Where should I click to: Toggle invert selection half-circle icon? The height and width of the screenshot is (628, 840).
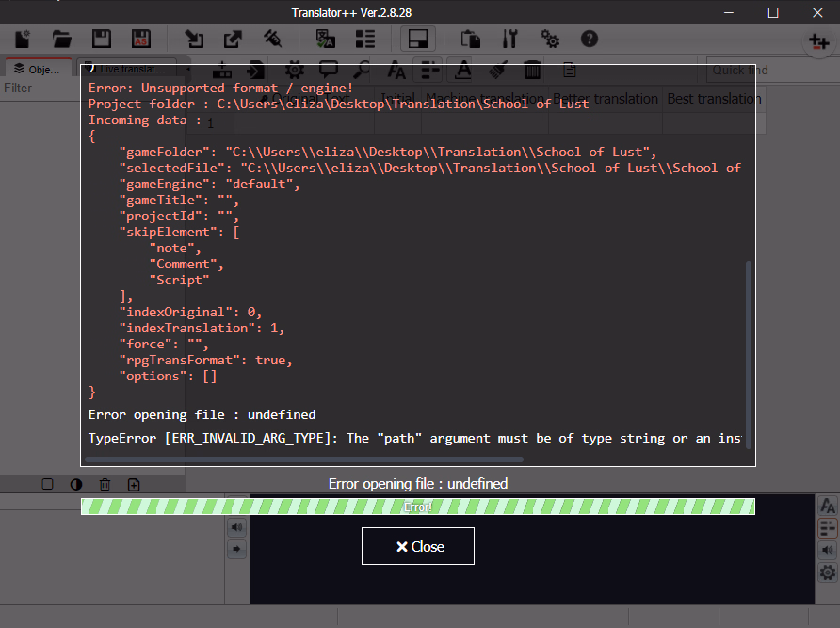(x=76, y=484)
